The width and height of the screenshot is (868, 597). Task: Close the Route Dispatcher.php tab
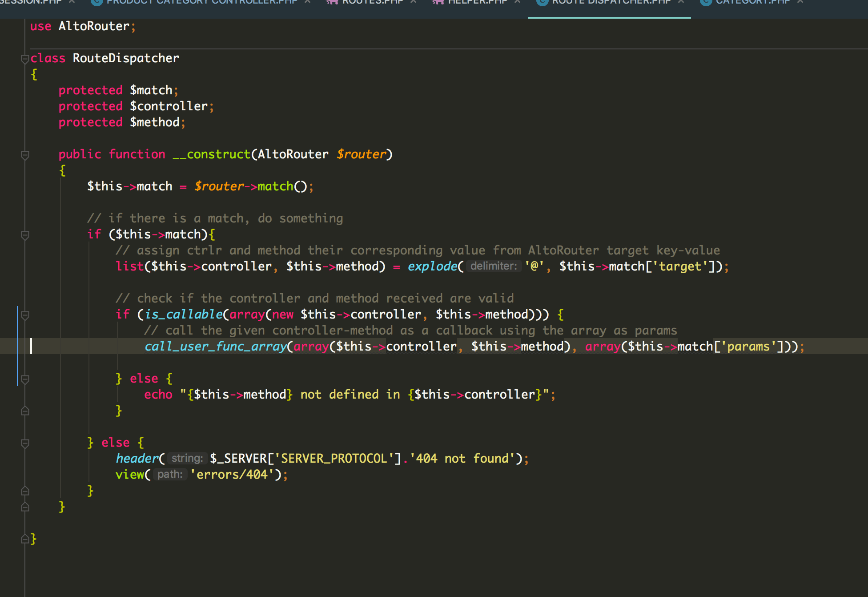point(681,2)
